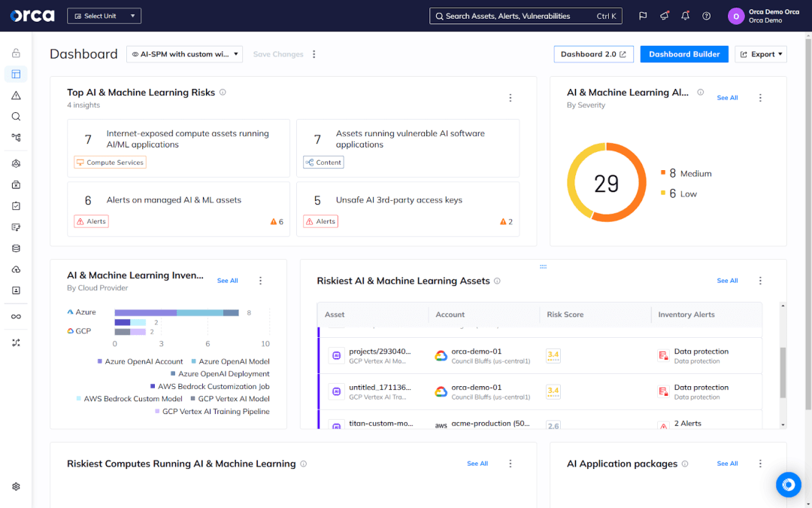The image size is (812, 508).
Task: Click See All in AI & ML Inventory widget
Action: [x=227, y=281]
